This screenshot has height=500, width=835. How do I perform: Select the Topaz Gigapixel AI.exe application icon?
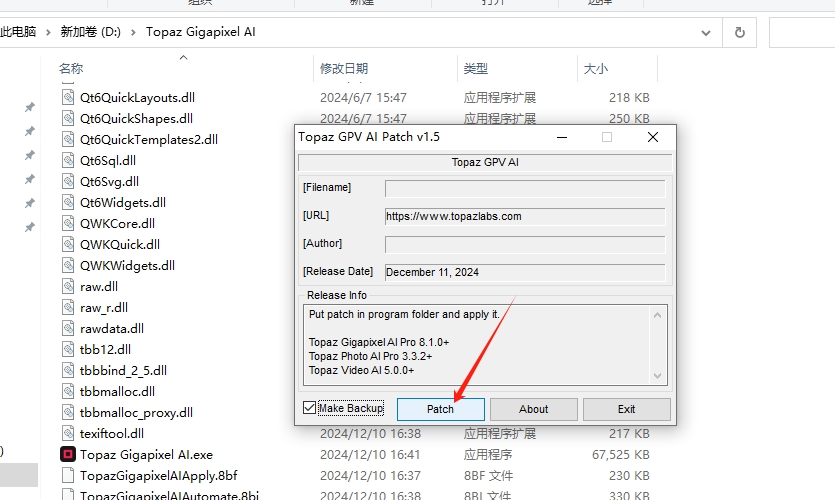(68, 455)
